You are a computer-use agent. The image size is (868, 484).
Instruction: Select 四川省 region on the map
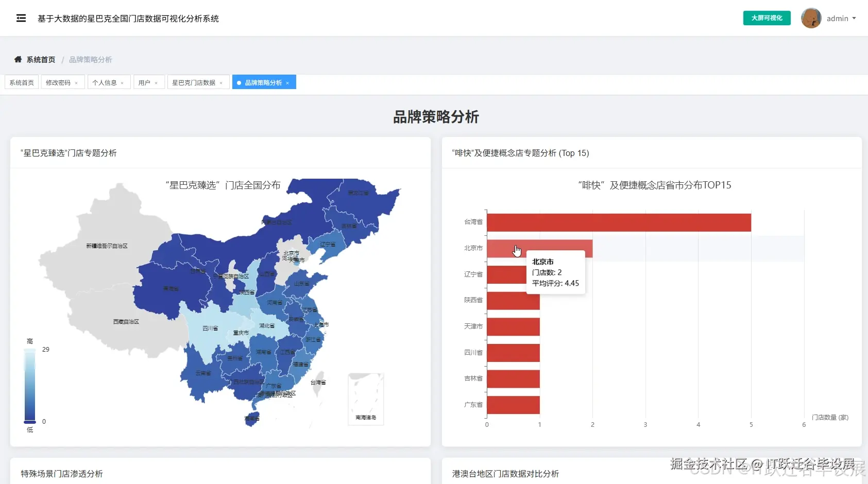click(x=209, y=328)
